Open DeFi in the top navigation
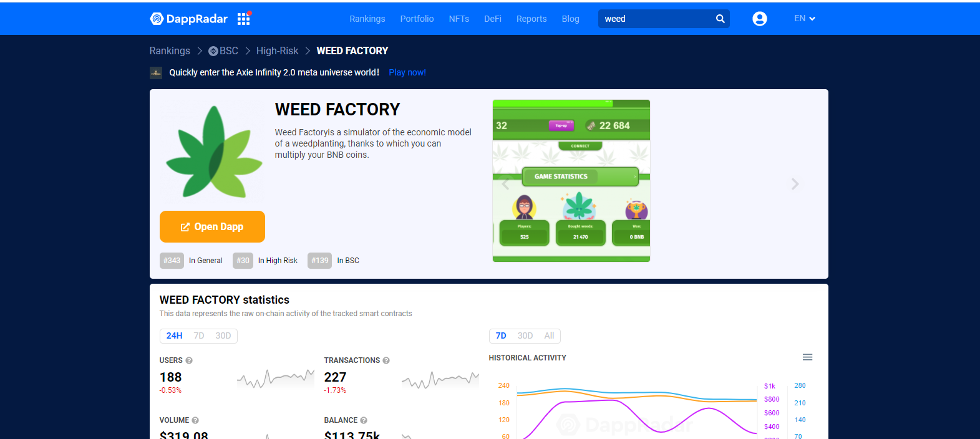The width and height of the screenshot is (980, 439). pyautogui.click(x=493, y=19)
